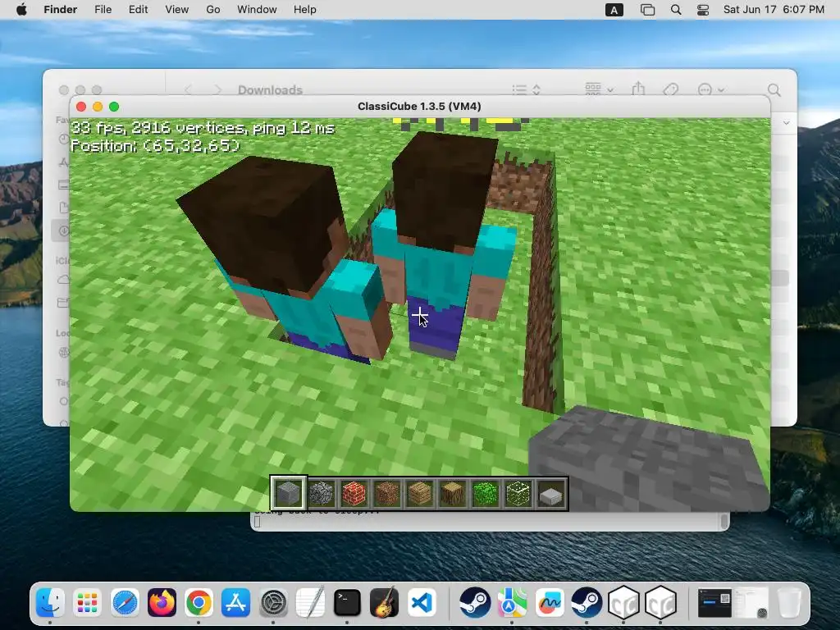
Task: Go forward in the Finder Downloads window
Action: 217,89
